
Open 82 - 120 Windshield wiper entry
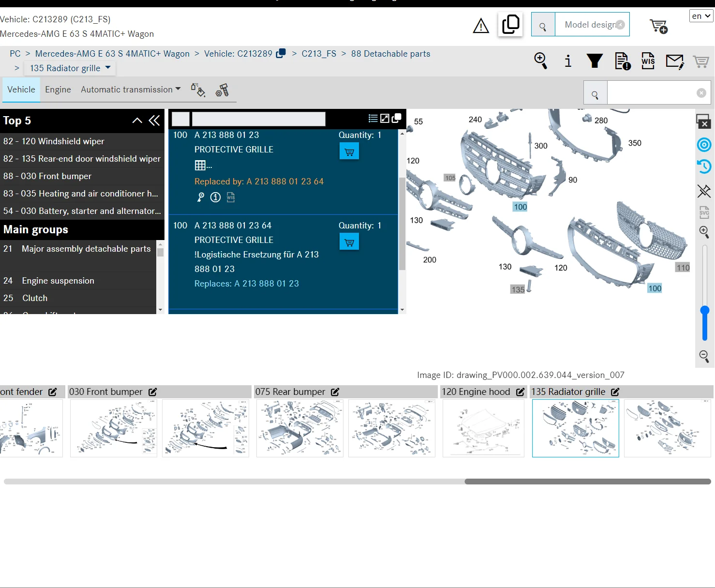click(x=82, y=141)
